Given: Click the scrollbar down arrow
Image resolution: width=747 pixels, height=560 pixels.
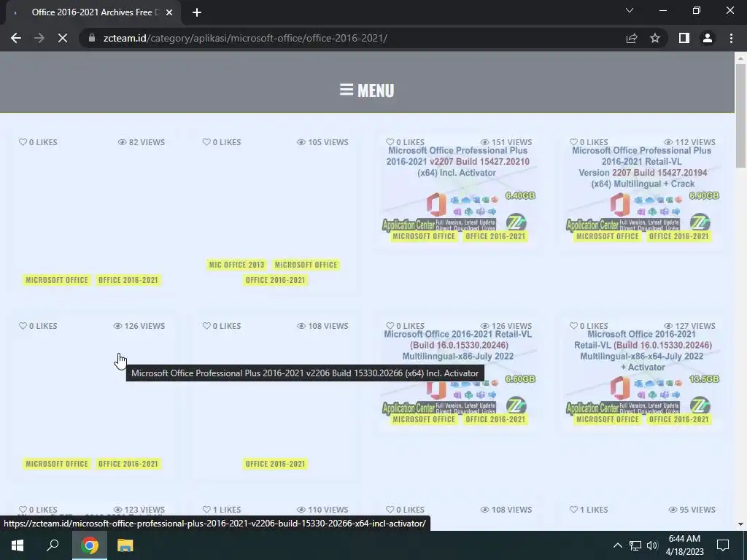Looking at the screenshot, I should click(740, 524).
